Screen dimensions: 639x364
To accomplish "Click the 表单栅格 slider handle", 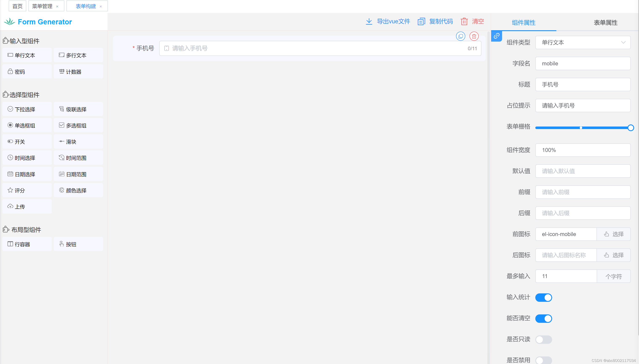I will (631, 128).
